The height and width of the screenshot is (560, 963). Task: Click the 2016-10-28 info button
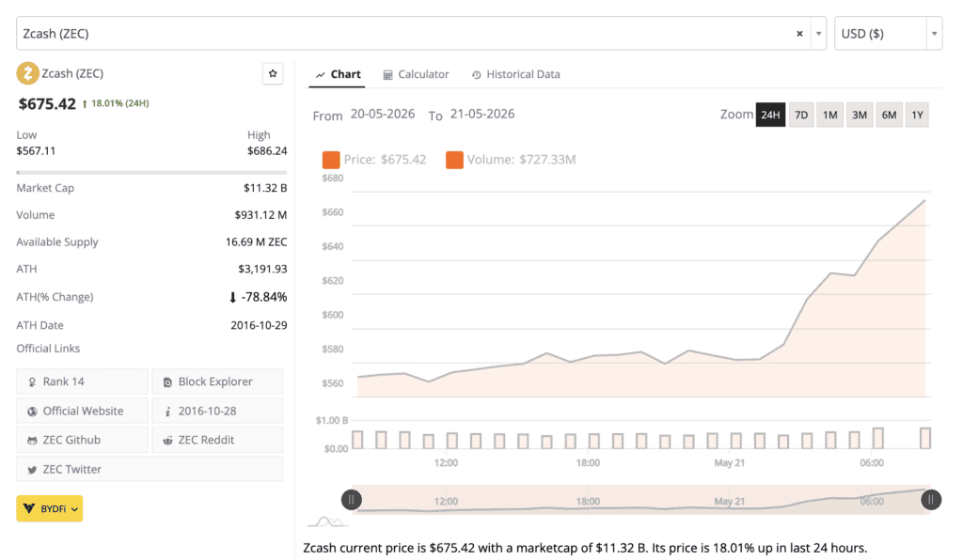pyautogui.click(x=217, y=411)
